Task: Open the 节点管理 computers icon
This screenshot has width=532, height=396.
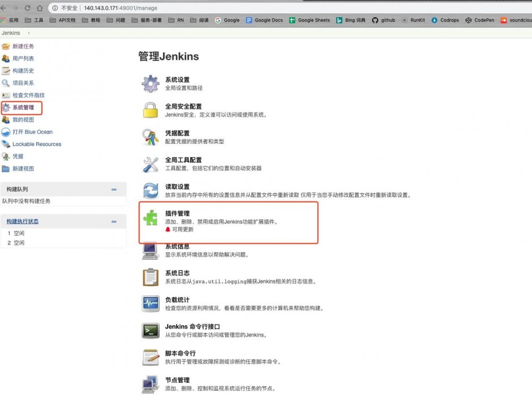Action: [x=151, y=384]
